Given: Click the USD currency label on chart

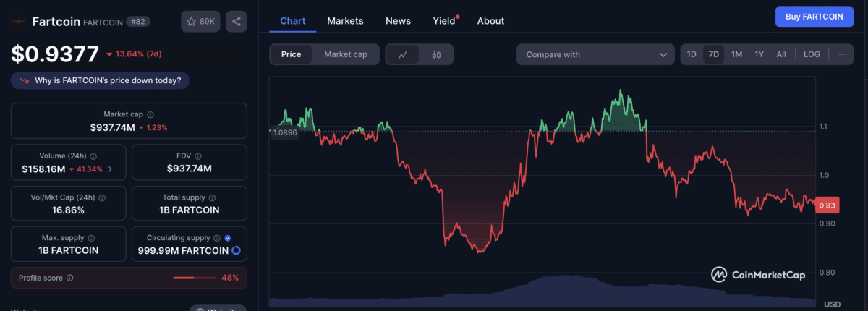Looking at the screenshot, I should pyautogui.click(x=831, y=304).
